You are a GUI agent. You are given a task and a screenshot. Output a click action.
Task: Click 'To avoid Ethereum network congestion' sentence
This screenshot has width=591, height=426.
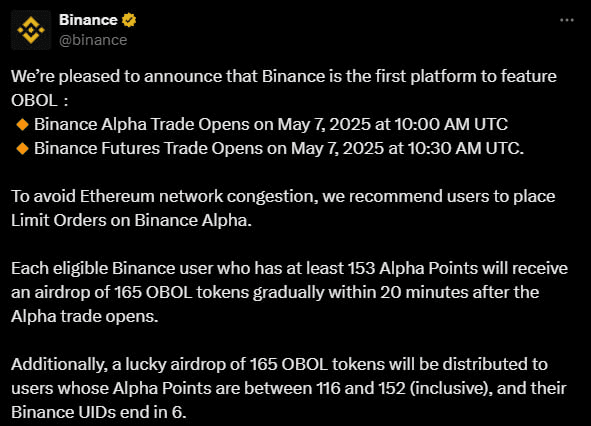tap(165, 197)
